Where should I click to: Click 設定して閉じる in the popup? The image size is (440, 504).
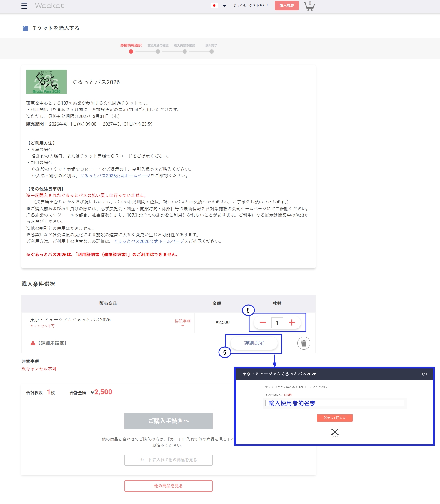(x=335, y=418)
